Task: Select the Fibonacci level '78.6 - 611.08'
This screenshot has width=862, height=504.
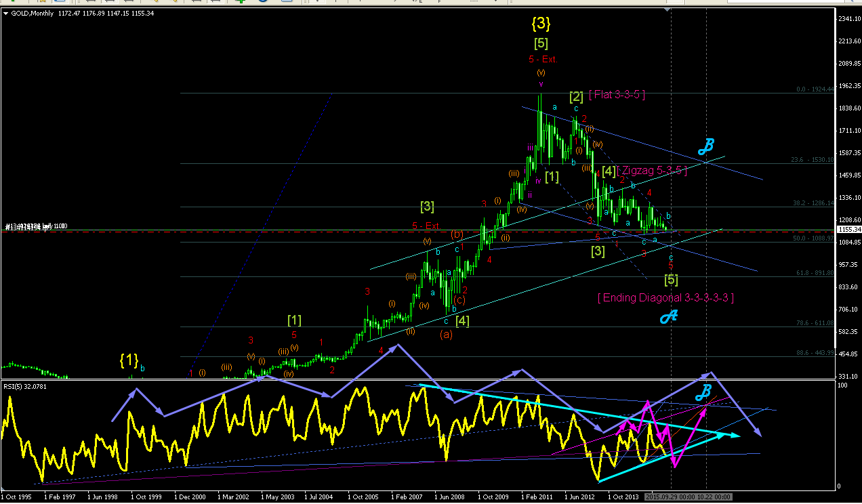Action: click(x=816, y=323)
